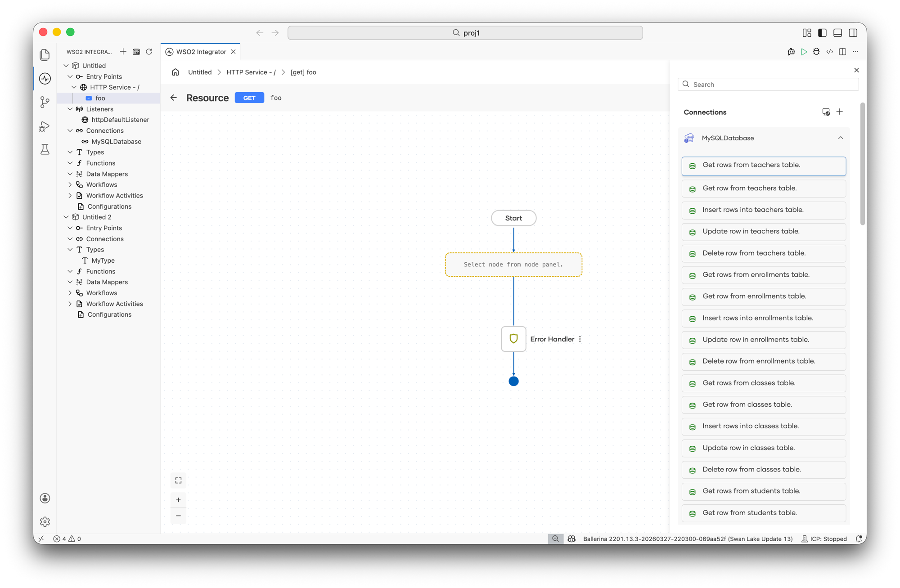
Task: Click the shield Error Handler node
Action: coord(513,339)
